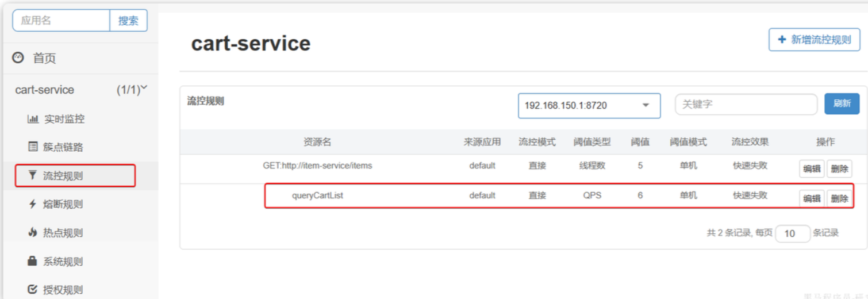Click the dashboard icon beside 首页
Image resolution: width=868 pixels, height=299 pixels.
[18, 57]
